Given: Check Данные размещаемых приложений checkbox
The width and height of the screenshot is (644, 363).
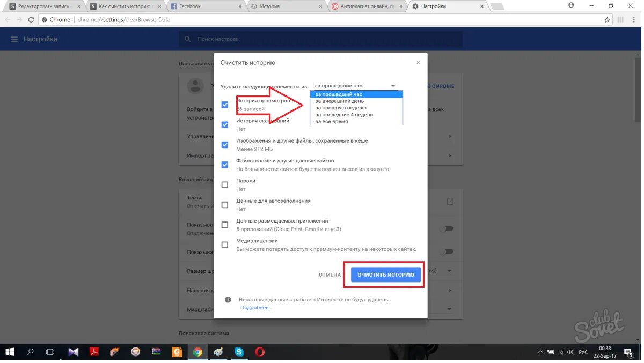Looking at the screenshot, I should coord(225,225).
